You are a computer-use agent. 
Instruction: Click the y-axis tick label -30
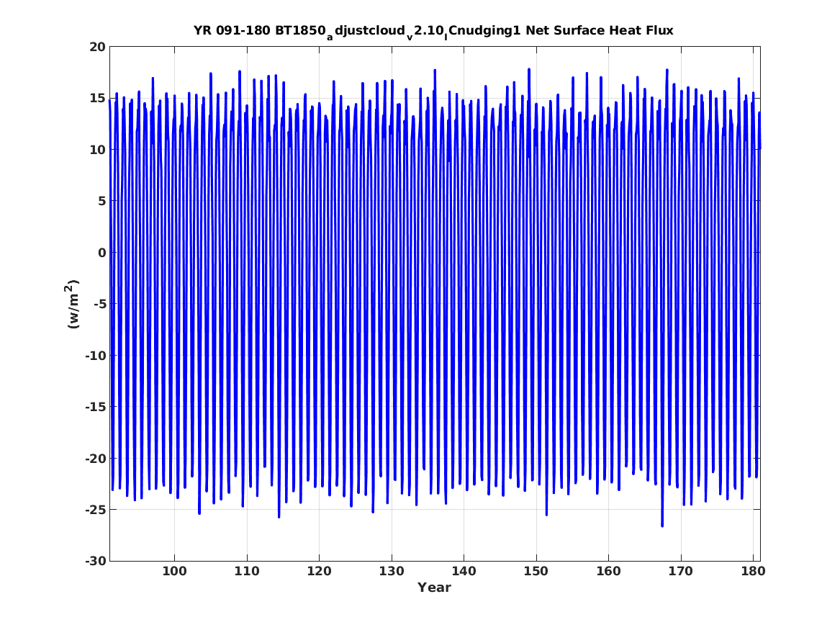95,561
